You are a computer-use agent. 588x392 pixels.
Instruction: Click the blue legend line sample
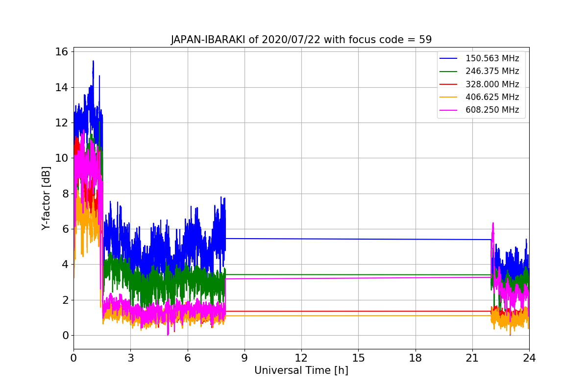tap(449, 58)
